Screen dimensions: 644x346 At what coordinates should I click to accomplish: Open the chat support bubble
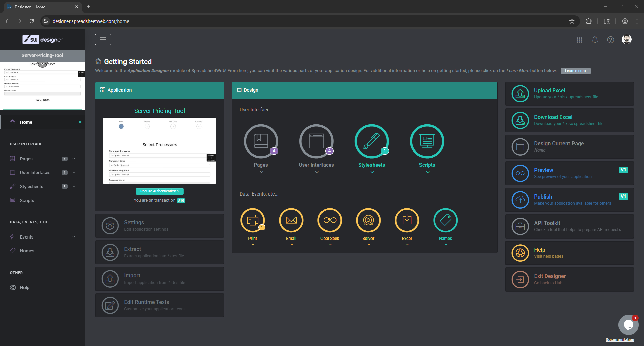point(628,325)
